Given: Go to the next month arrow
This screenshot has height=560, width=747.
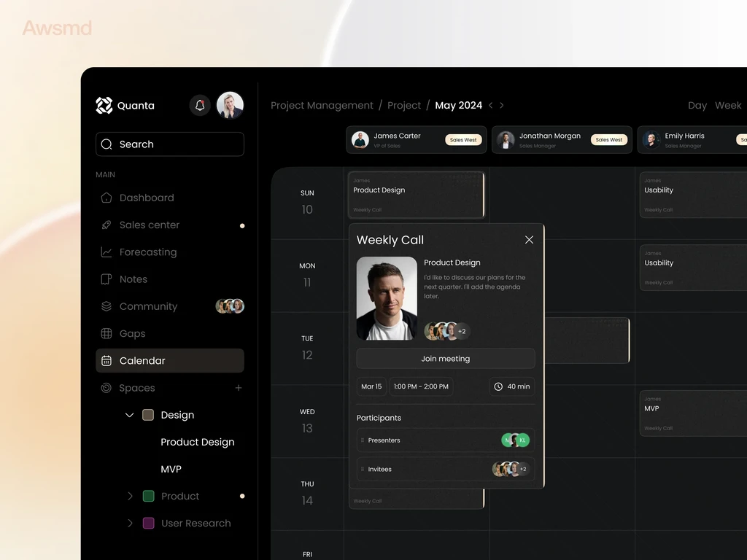Looking at the screenshot, I should tap(502, 105).
